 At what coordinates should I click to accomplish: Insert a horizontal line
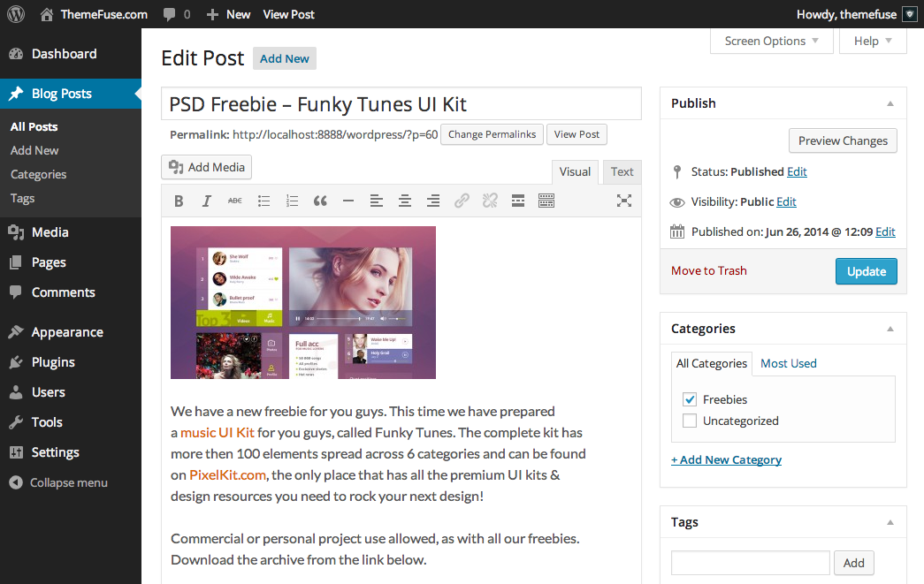(x=348, y=201)
